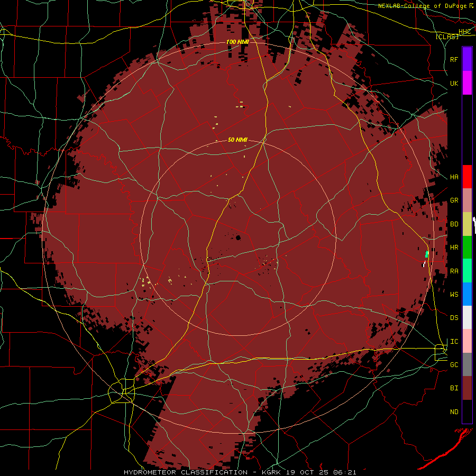Click the white DS dry snow swatch
This screenshot has width=476, height=476.
pyautogui.click(x=467, y=317)
